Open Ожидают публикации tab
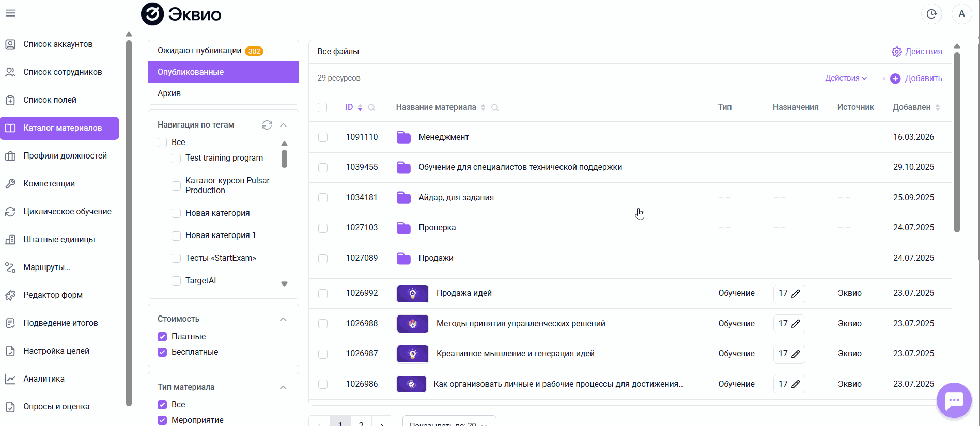This screenshot has width=980, height=426. [x=199, y=51]
